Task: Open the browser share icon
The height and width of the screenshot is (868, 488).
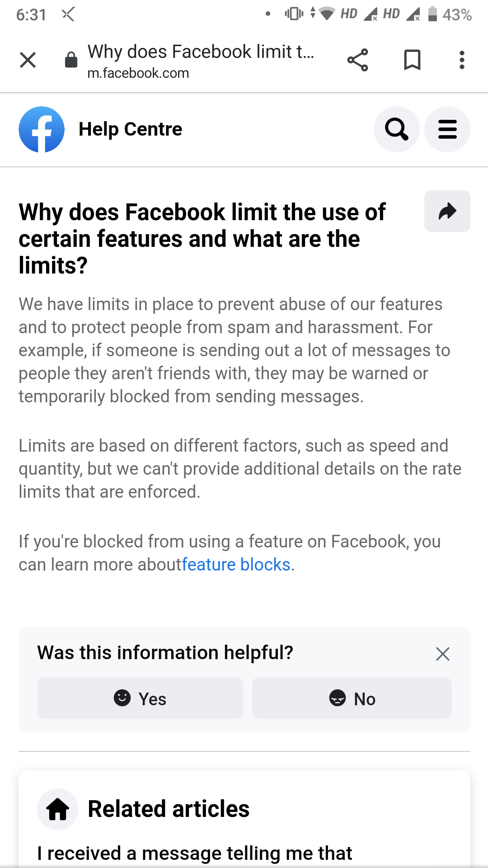Action: tap(357, 60)
